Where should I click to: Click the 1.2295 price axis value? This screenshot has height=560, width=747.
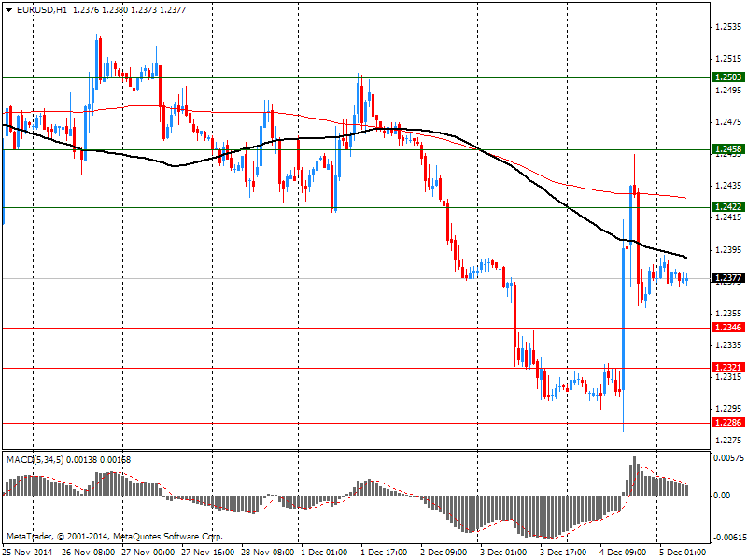[x=728, y=409]
